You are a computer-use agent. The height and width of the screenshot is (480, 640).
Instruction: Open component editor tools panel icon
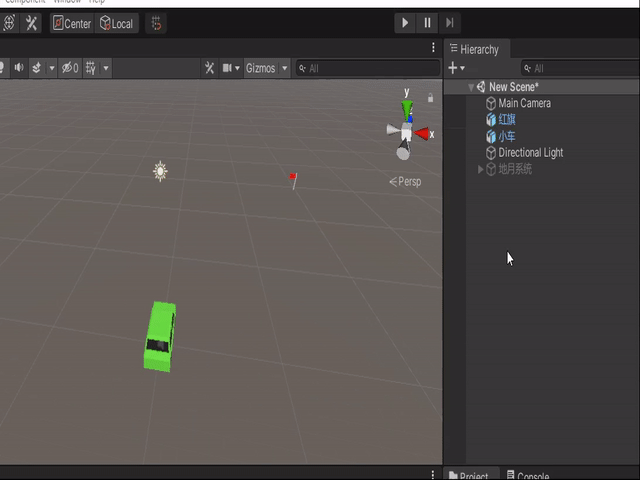[209, 68]
